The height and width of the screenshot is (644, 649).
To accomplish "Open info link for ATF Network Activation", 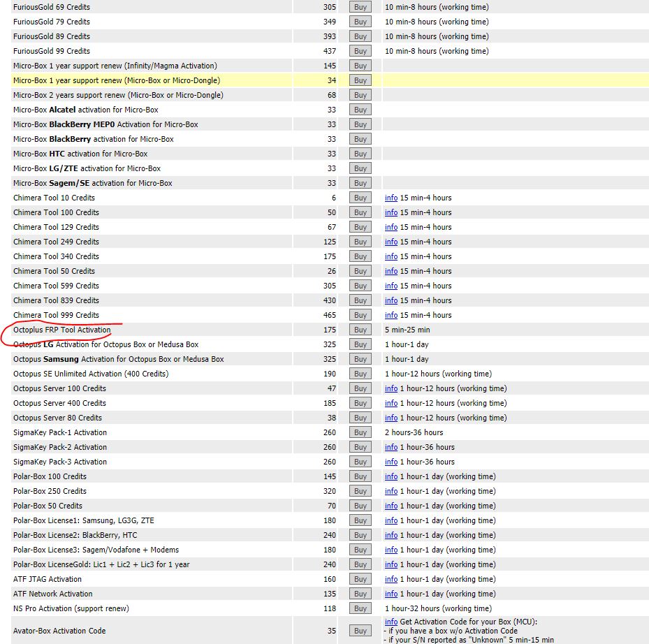I will point(391,594).
